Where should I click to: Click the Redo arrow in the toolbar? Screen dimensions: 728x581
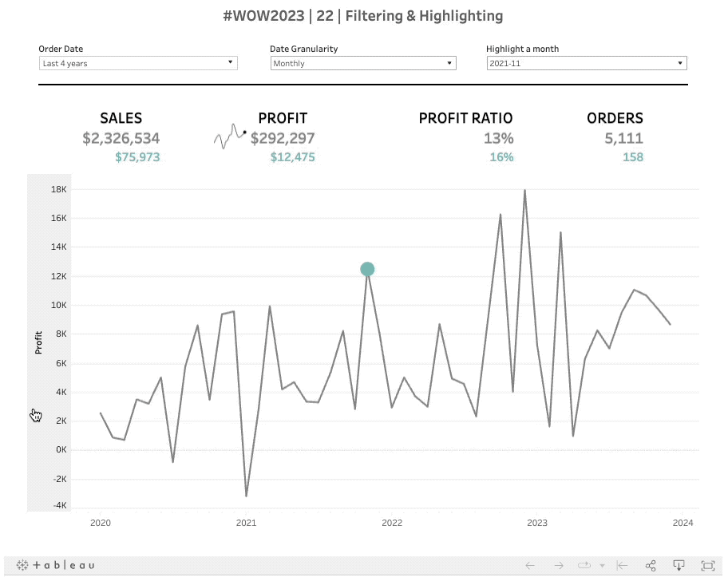tap(559, 565)
